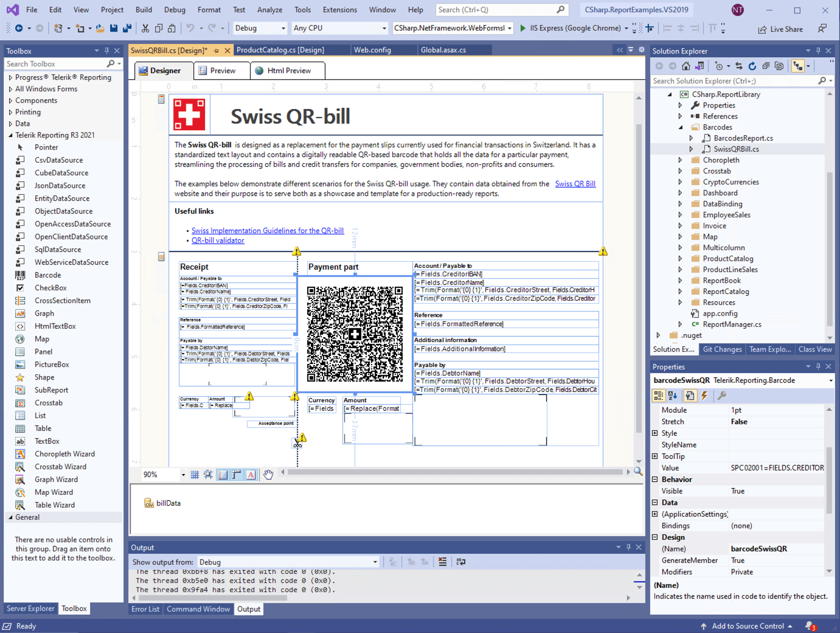Select the HtmlTextBox toolbox item
This screenshot has height=633, width=840.
pos(55,326)
